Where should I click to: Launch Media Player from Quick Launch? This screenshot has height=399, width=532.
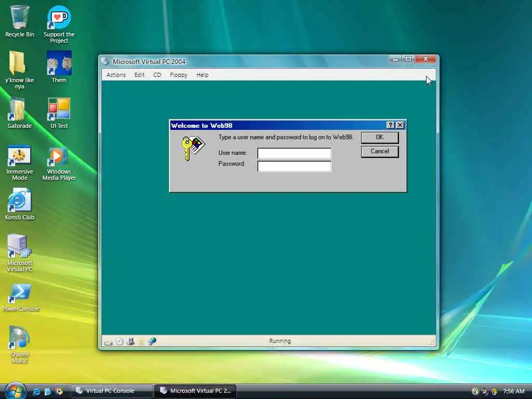(59, 392)
